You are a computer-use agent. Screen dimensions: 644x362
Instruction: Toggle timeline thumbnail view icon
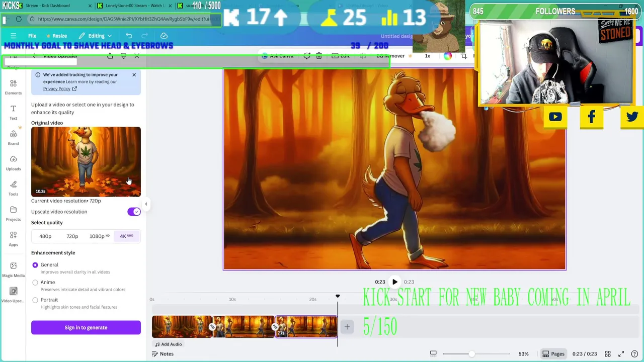(x=433, y=354)
